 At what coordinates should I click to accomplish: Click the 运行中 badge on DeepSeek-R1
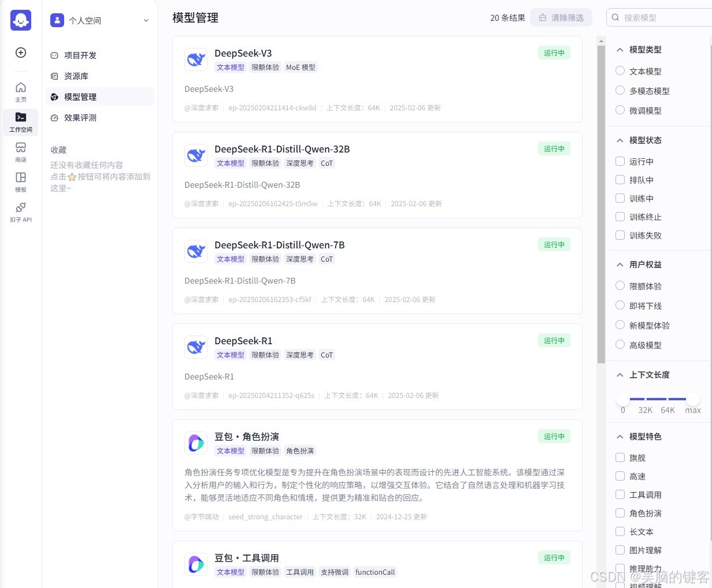pos(554,340)
